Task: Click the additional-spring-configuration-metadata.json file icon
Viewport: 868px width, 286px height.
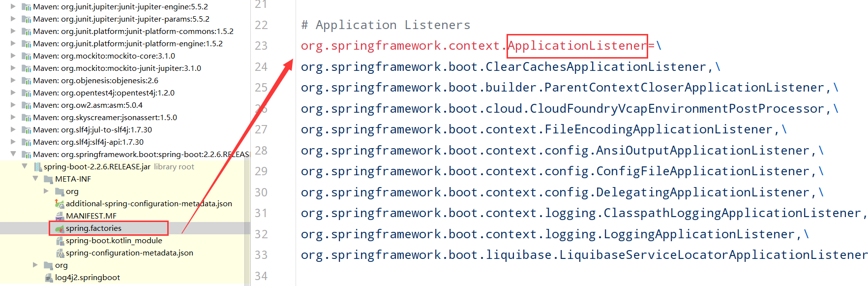Action: click(x=60, y=204)
